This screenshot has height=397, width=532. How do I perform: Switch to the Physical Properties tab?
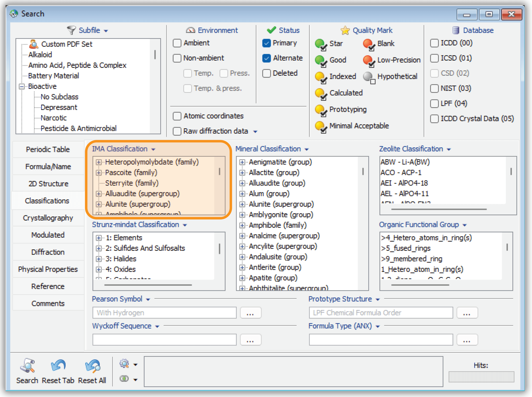(x=48, y=269)
